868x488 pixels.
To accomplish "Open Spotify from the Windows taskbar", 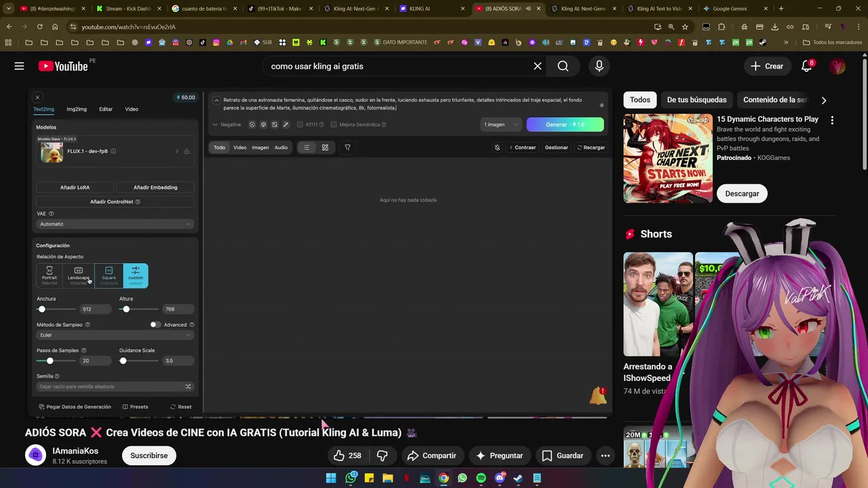I will [481, 478].
